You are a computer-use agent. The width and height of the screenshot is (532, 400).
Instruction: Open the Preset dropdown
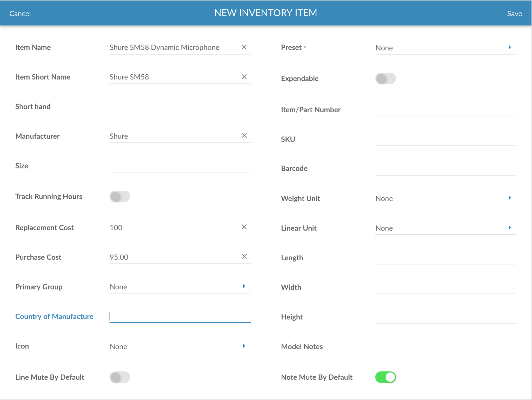445,48
